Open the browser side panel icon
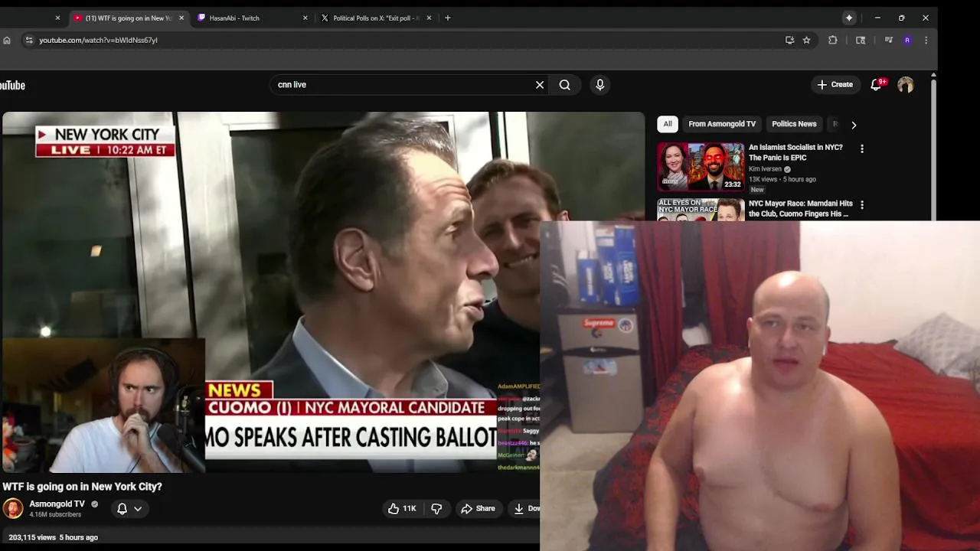This screenshot has height=551, width=980. coord(861,40)
